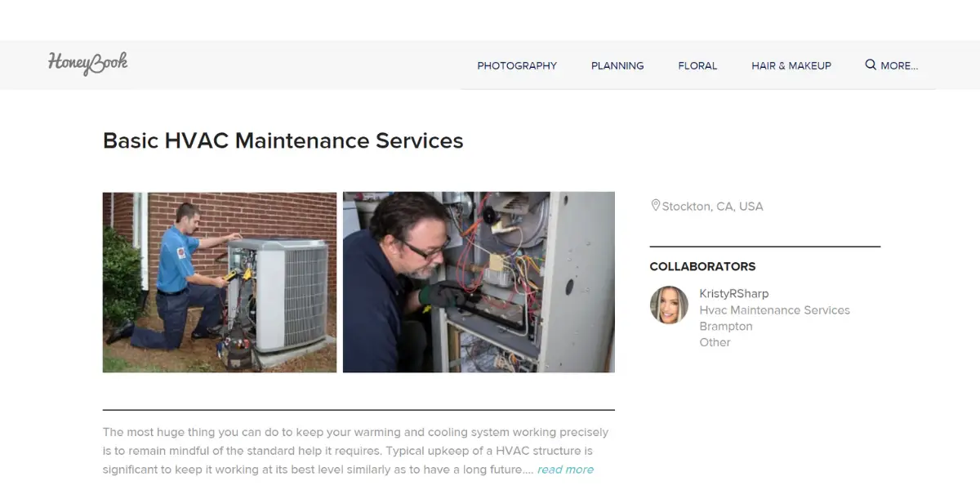Select the Floral navigation item
980x490 pixels.
click(697, 65)
